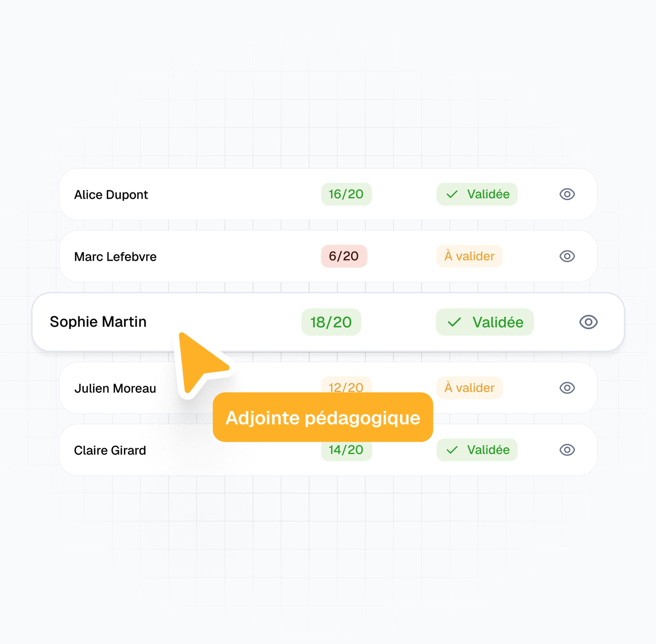Toggle Julien Moreau's À valider status

pos(469,388)
